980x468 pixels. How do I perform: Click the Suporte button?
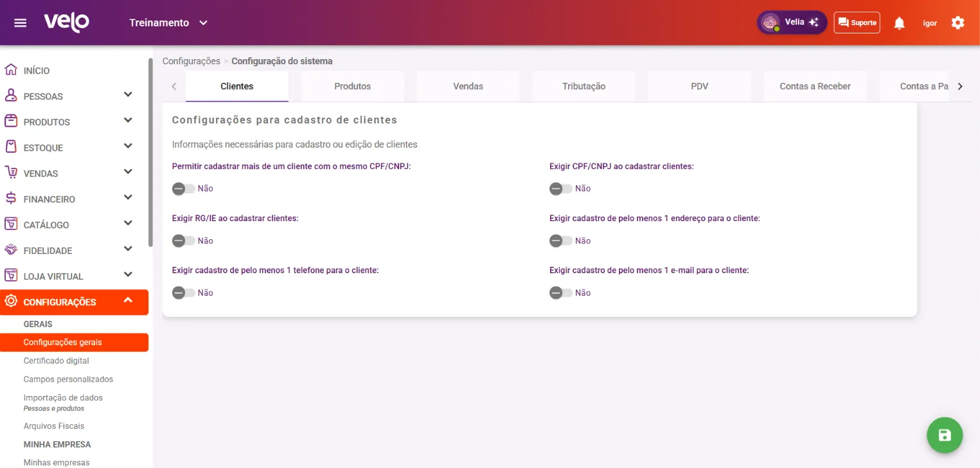click(x=857, y=22)
